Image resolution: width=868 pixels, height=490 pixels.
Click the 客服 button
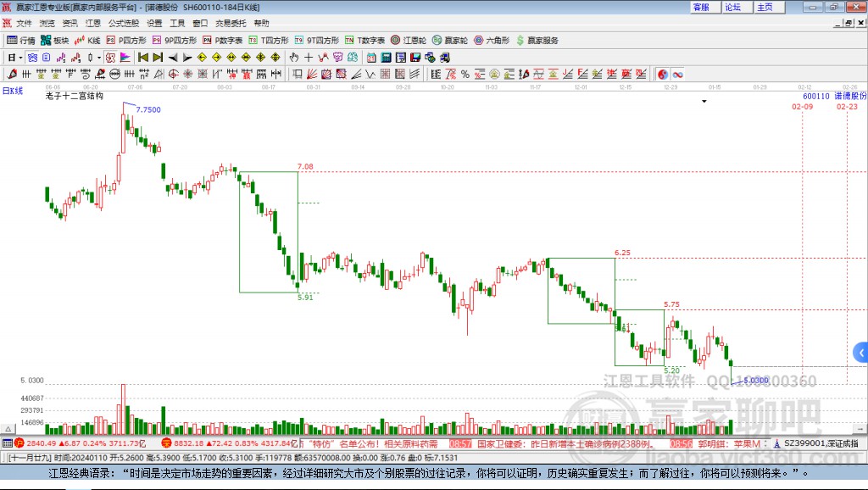(x=704, y=7)
